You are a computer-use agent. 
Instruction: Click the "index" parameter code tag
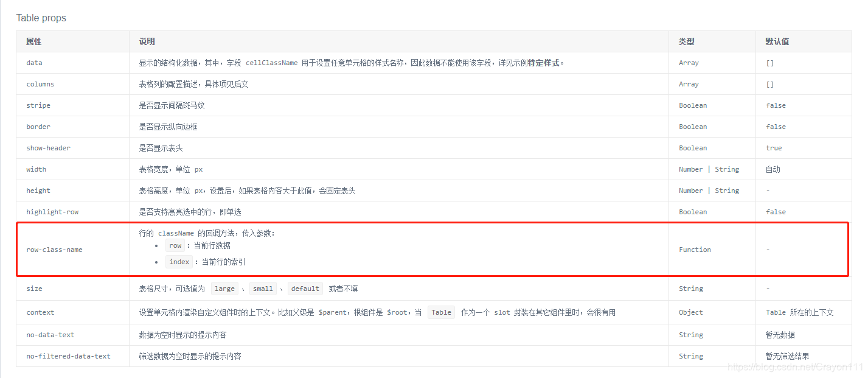[x=179, y=261]
